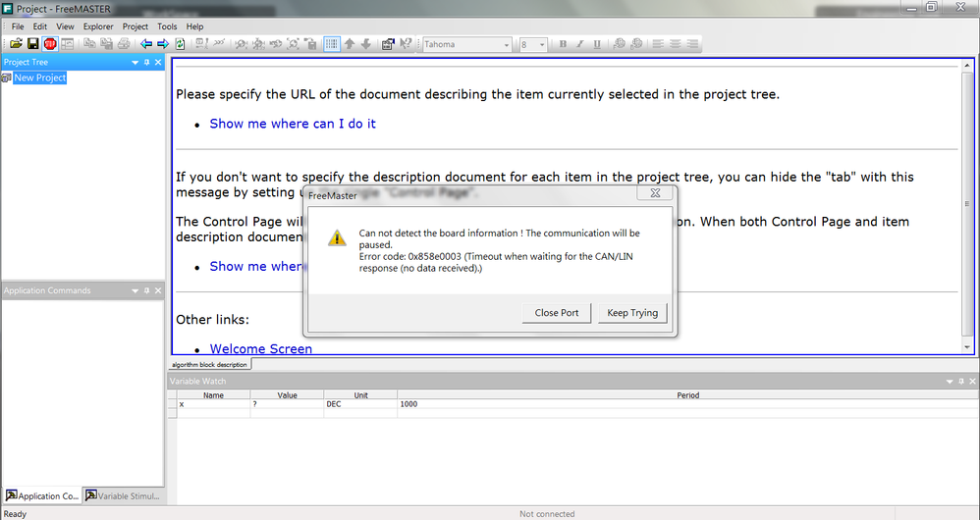Click the first color palette icon
The width and height of the screenshot is (980, 520).
(619, 44)
